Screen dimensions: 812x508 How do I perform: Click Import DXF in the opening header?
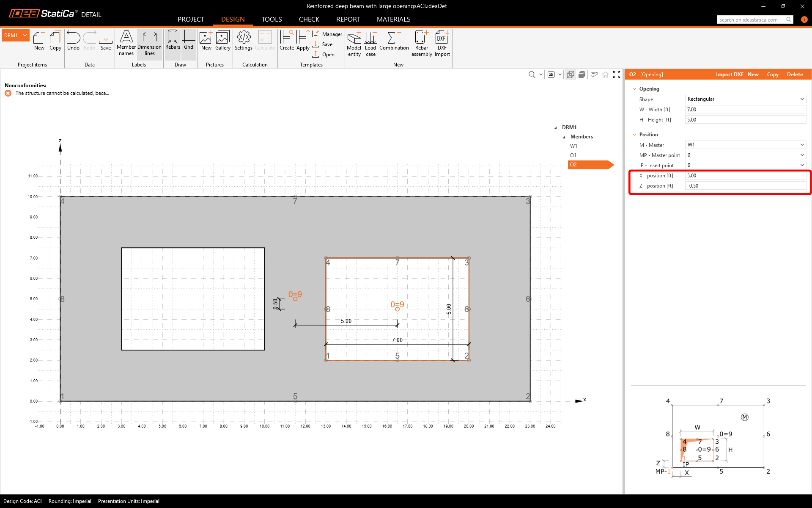coord(729,75)
